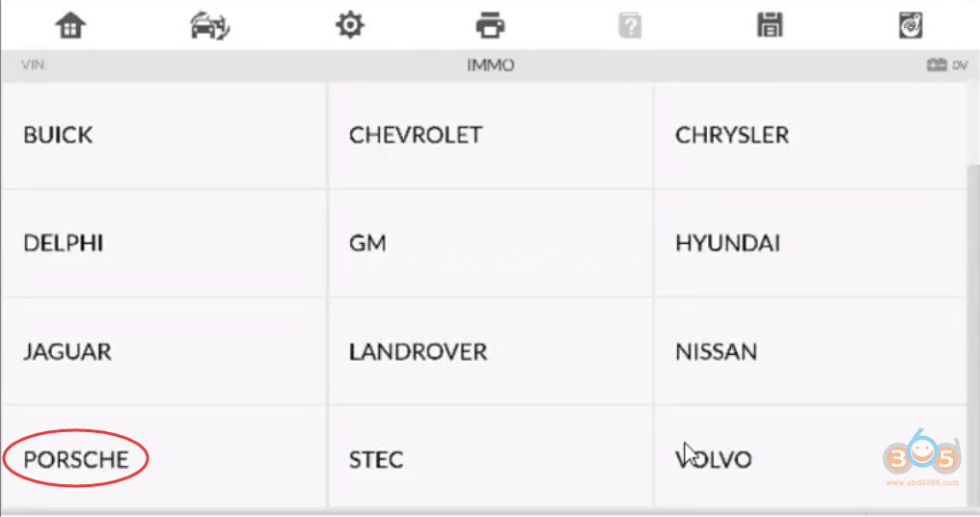Select the CHEVROLET brand tile
Viewport: 980px width, 517px height.
pyautogui.click(x=490, y=135)
